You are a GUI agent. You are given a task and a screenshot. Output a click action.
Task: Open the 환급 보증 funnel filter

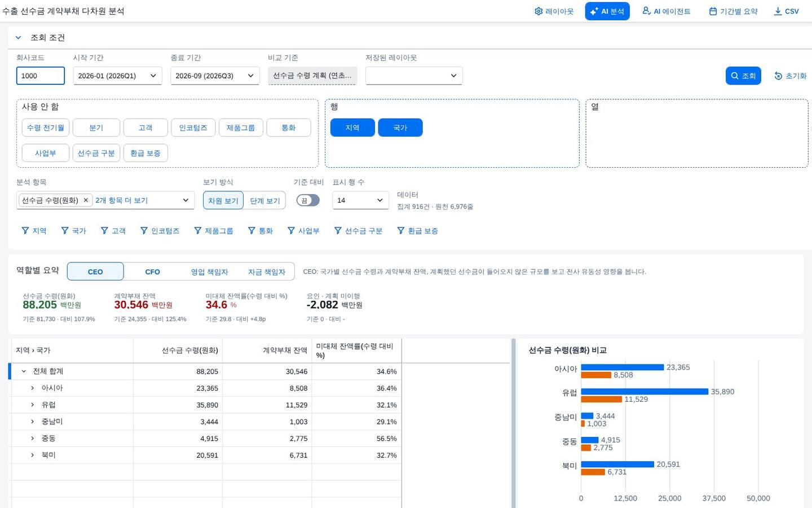(x=418, y=231)
